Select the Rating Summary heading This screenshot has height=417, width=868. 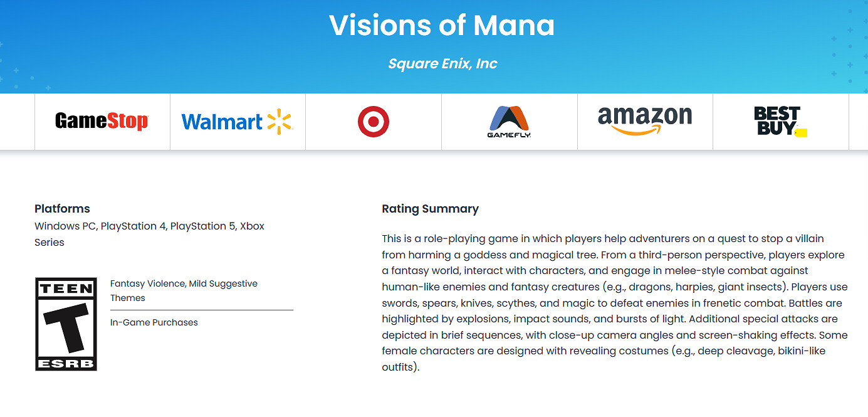pyautogui.click(x=430, y=209)
